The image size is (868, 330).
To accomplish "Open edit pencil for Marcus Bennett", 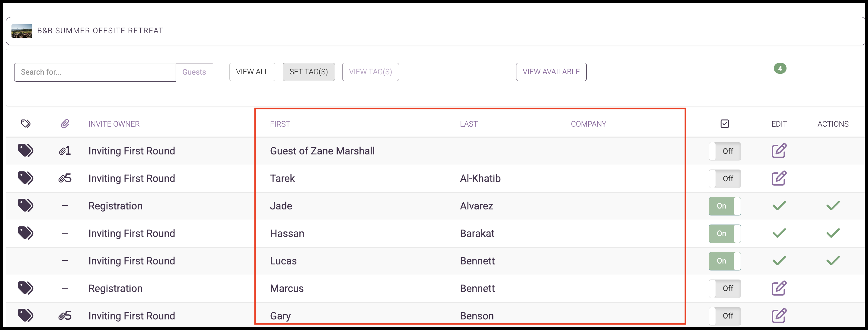I will coord(779,288).
